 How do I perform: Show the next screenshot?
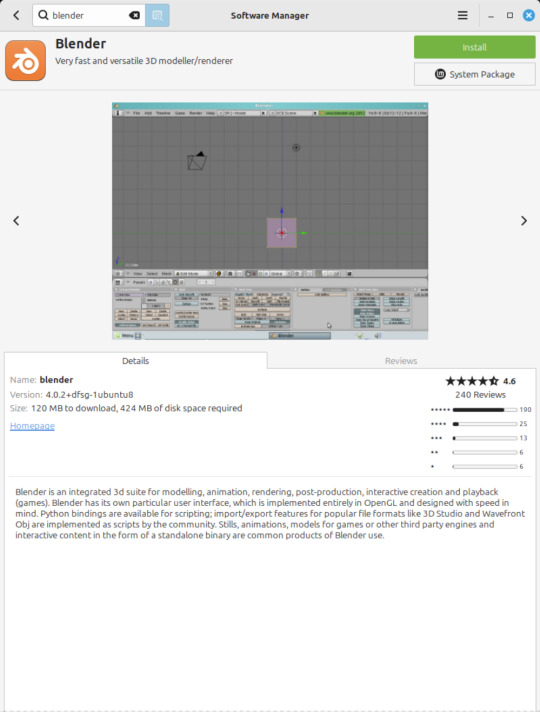click(x=524, y=221)
